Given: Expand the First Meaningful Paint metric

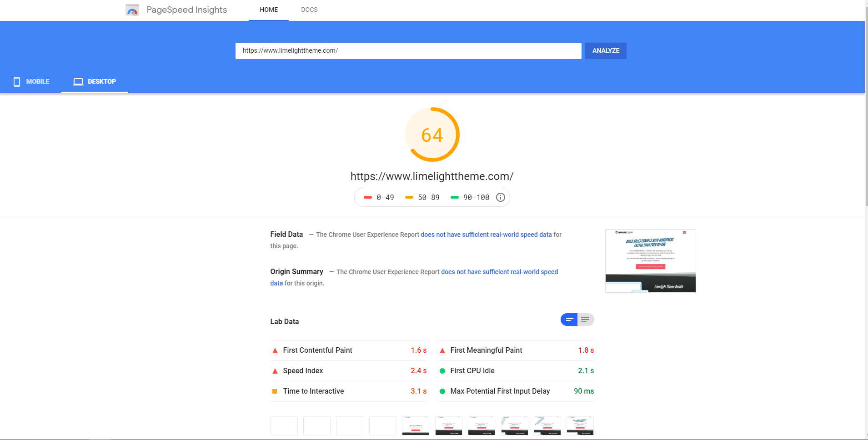Looking at the screenshot, I should pyautogui.click(x=516, y=350).
